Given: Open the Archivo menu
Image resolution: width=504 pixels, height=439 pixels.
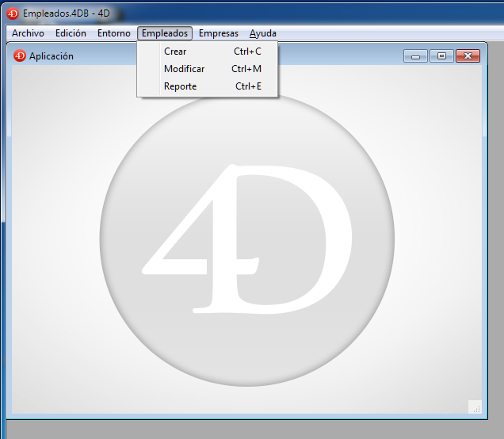Looking at the screenshot, I should click(x=28, y=33).
